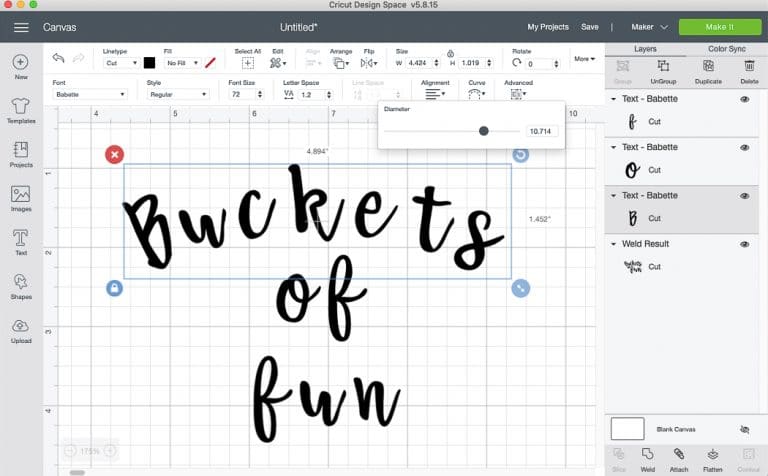Viewport: 768px width, 476px height.
Task: Click the Diameter slider handle
Action: click(x=483, y=131)
